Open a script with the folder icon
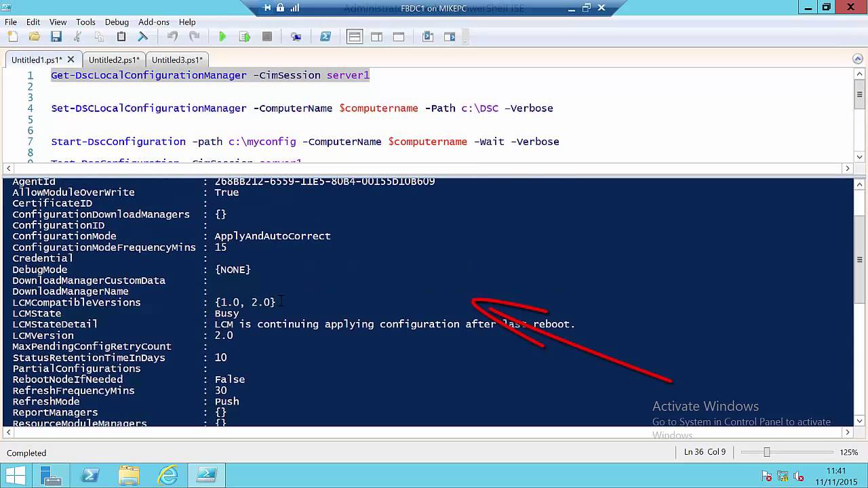 pos(34,37)
